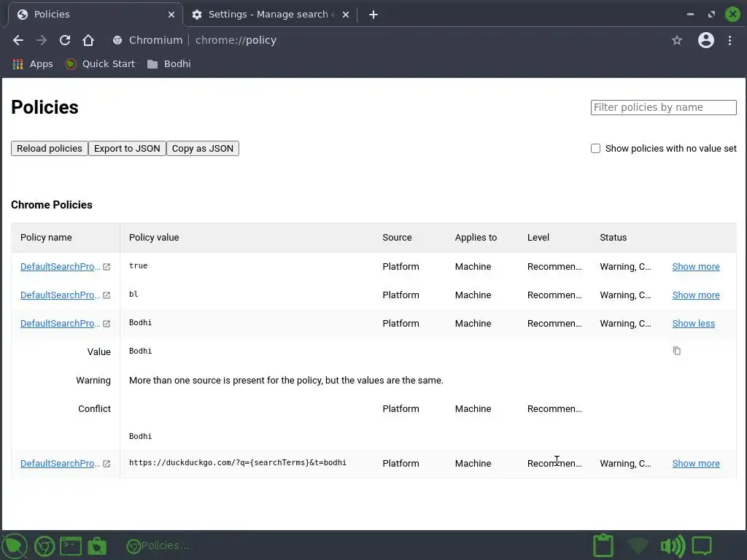Open a new browser tab
This screenshot has height=560, width=747.
373,14
